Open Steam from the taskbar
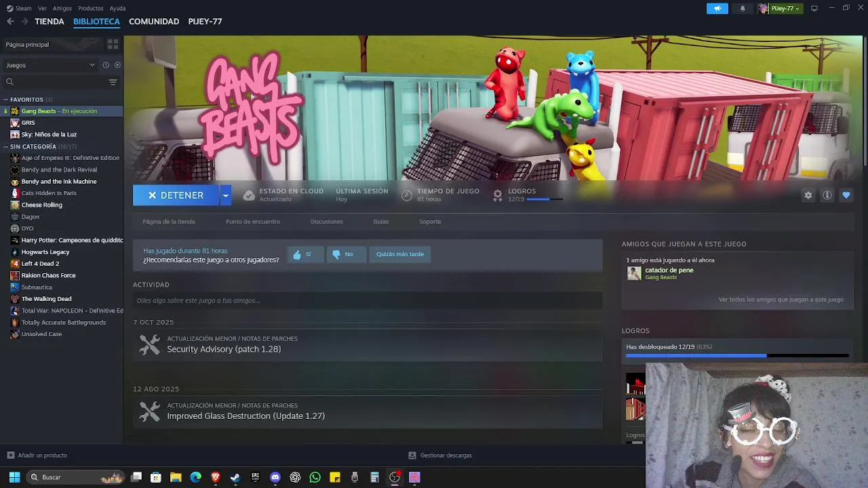This screenshot has width=868, height=488. (x=235, y=477)
